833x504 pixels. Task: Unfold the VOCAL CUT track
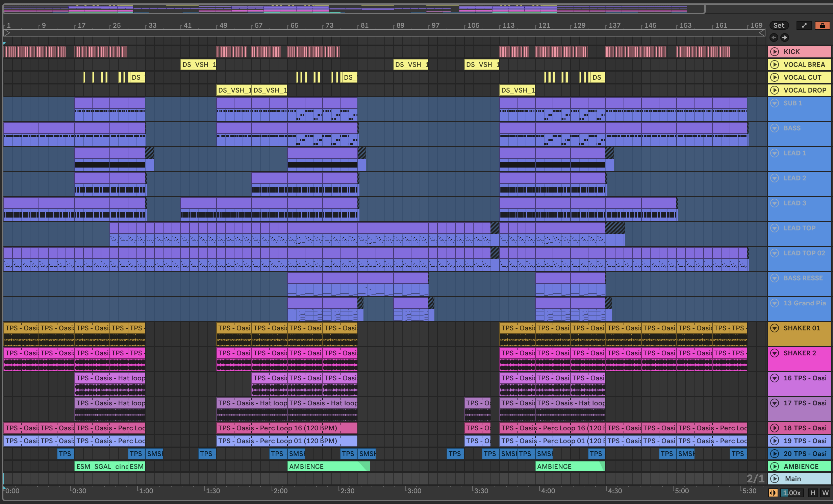point(775,77)
